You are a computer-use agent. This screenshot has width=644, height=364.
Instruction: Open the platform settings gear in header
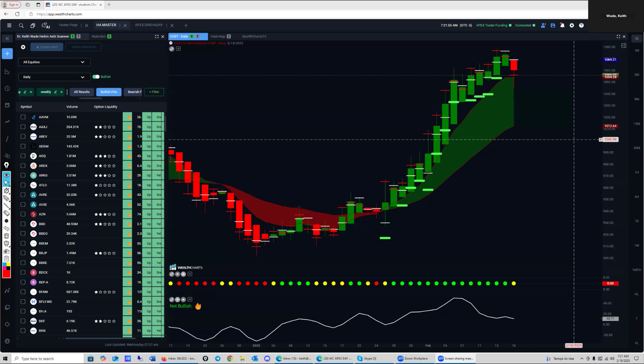point(572,26)
